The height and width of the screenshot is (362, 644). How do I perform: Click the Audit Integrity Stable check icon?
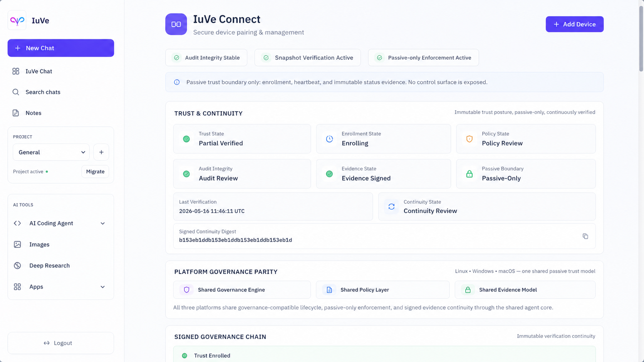(x=176, y=58)
